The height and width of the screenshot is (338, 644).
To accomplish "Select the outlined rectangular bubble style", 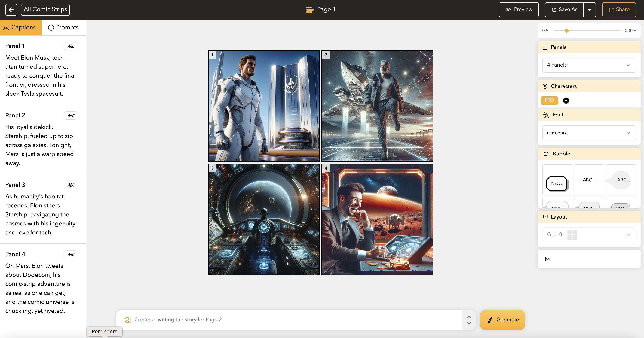I will point(557,183).
